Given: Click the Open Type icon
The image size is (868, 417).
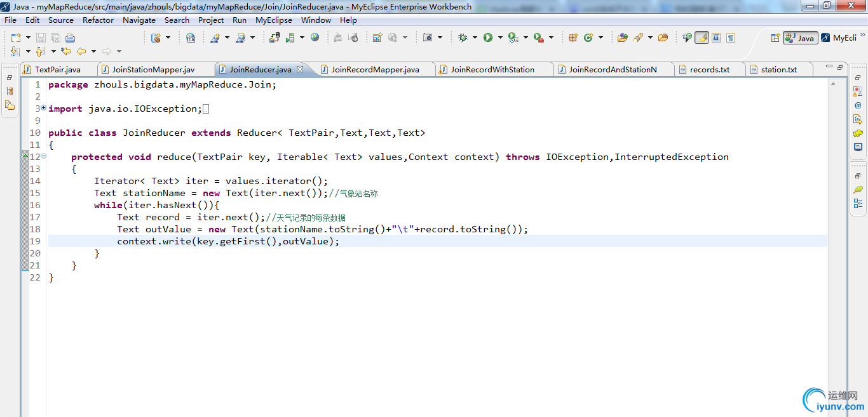Looking at the screenshot, I should tap(622, 37).
